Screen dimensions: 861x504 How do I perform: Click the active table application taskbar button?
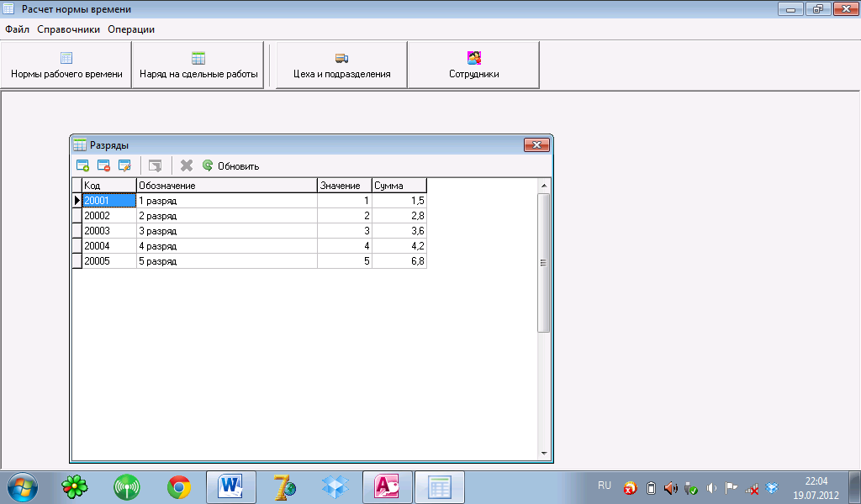pyautogui.click(x=439, y=487)
